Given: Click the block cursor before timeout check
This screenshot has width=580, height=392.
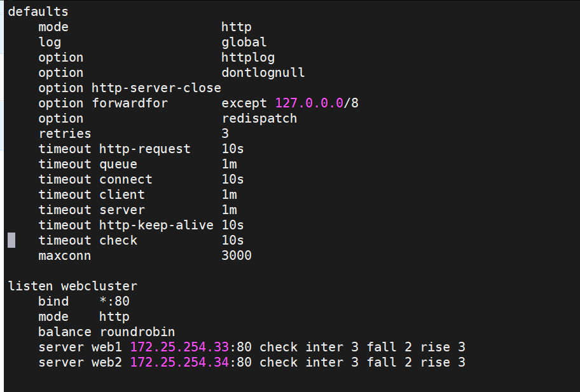Looking at the screenshot, I should tap(11, 240).
